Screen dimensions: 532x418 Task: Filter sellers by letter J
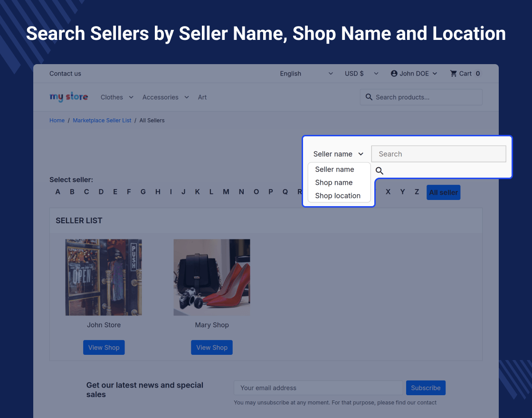(x=183, y=192)
